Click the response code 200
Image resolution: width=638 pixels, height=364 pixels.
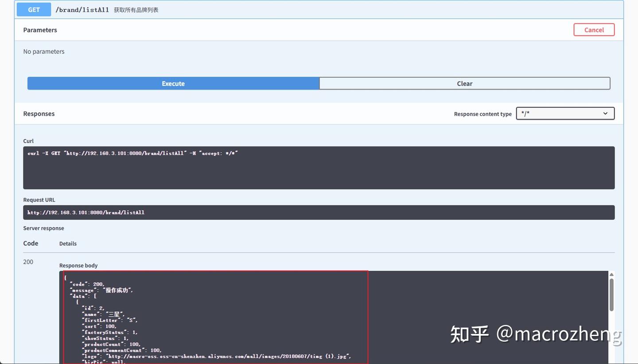click(28, 262)
